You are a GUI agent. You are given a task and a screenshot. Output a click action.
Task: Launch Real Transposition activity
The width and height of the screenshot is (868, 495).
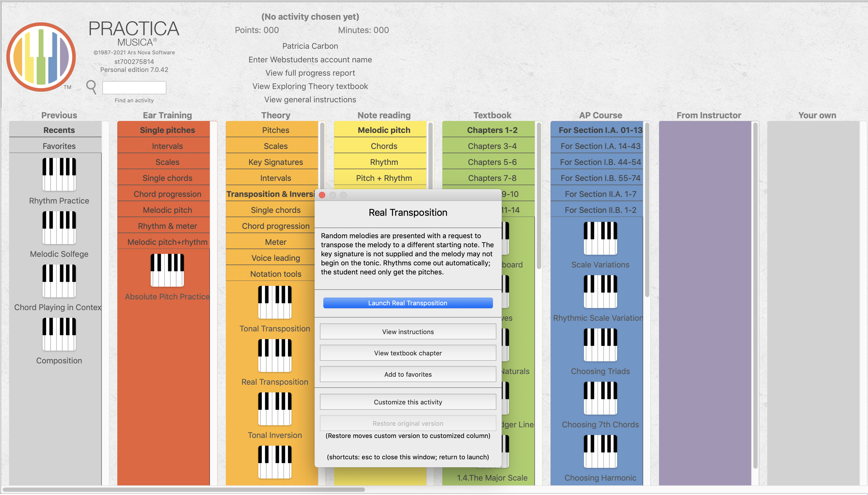408,303
